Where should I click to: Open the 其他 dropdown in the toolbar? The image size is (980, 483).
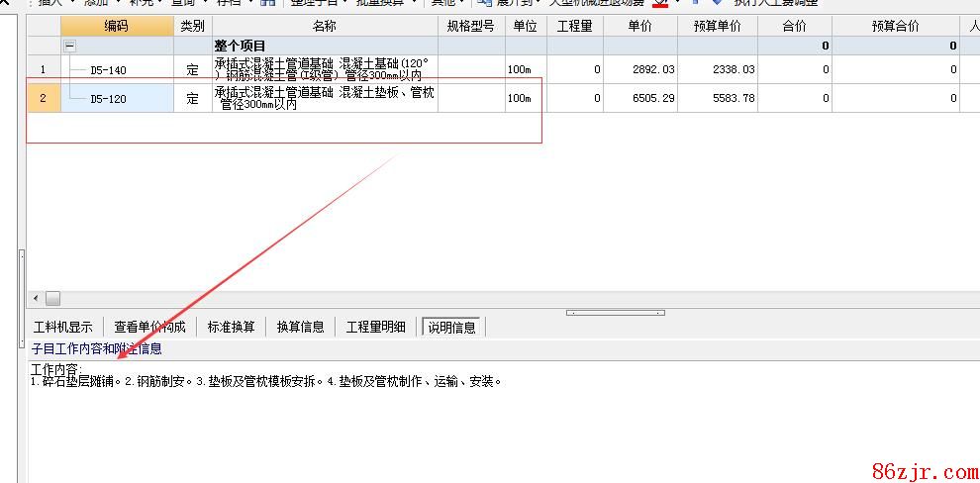click(446, 3)
